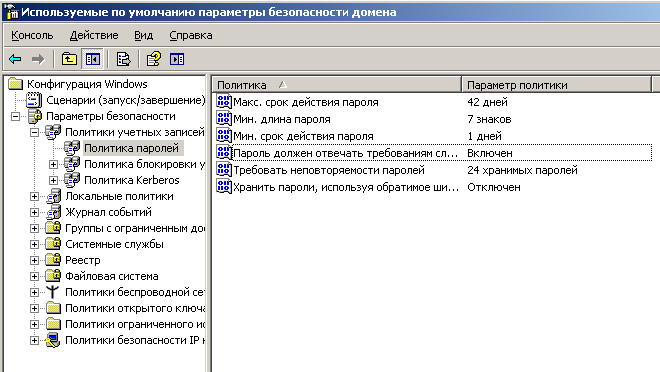This screenshot has height=372, width=660.
Task: Select Локальные политики tree item
Action: pos(119,196)
